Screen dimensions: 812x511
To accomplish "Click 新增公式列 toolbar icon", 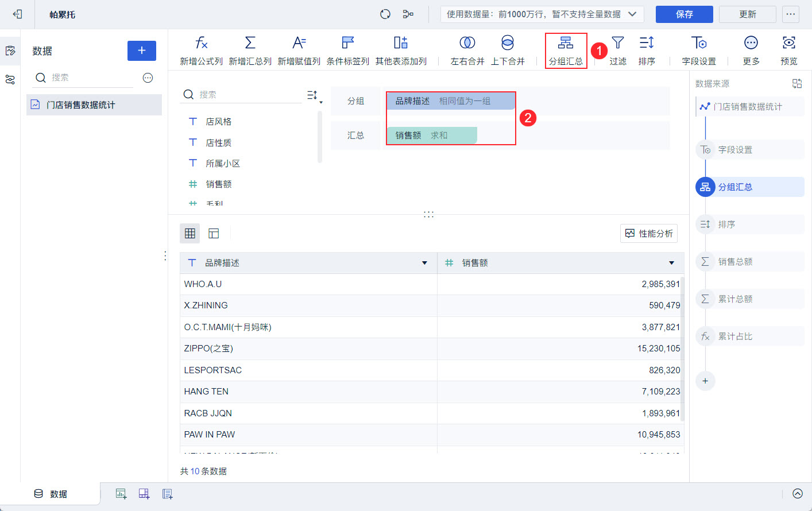I will [201, 51].
